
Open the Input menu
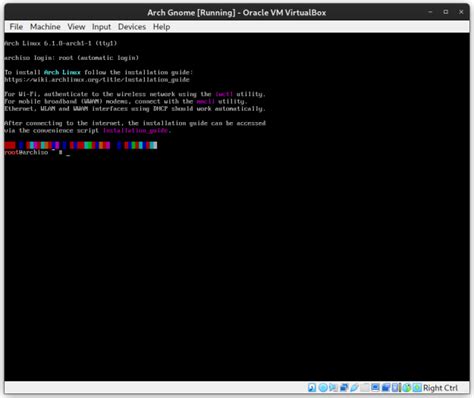(x=101, y=27)
